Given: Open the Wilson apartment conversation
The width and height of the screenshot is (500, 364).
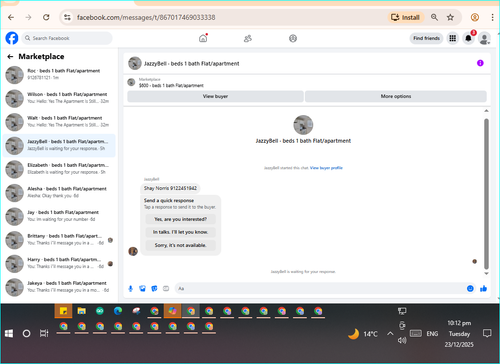Looking at the screenshot, I should (59, 98).
